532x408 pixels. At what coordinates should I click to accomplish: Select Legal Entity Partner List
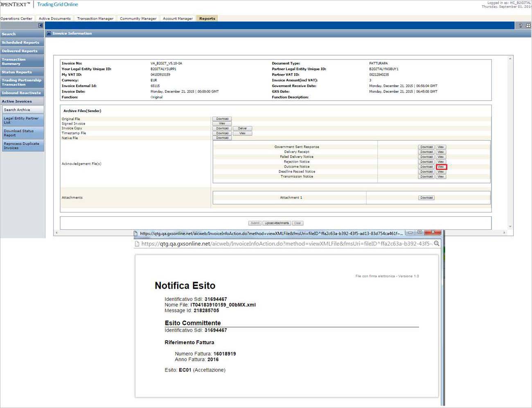[x=23, y=120]
